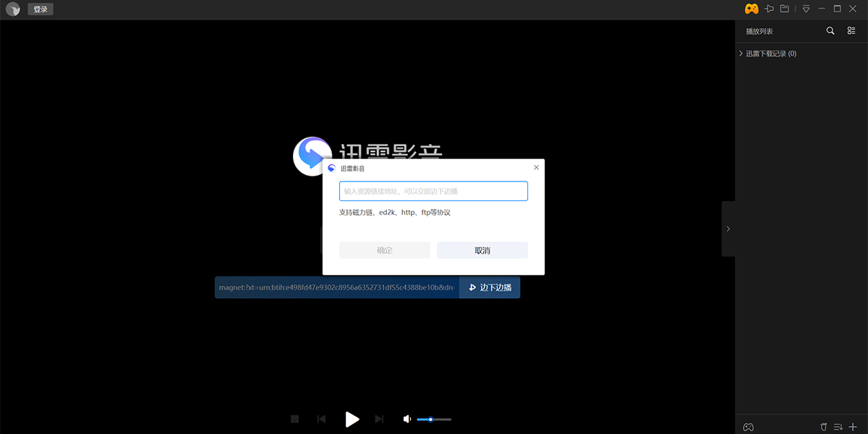868x434 pixels.
Task: Click the orange game controller icon
Action: pos(752,9)
